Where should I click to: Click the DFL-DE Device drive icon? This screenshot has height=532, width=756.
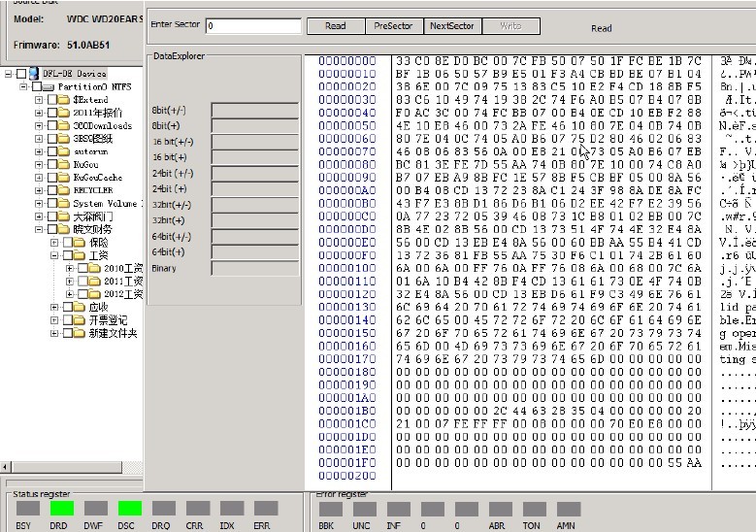(34, 74)
